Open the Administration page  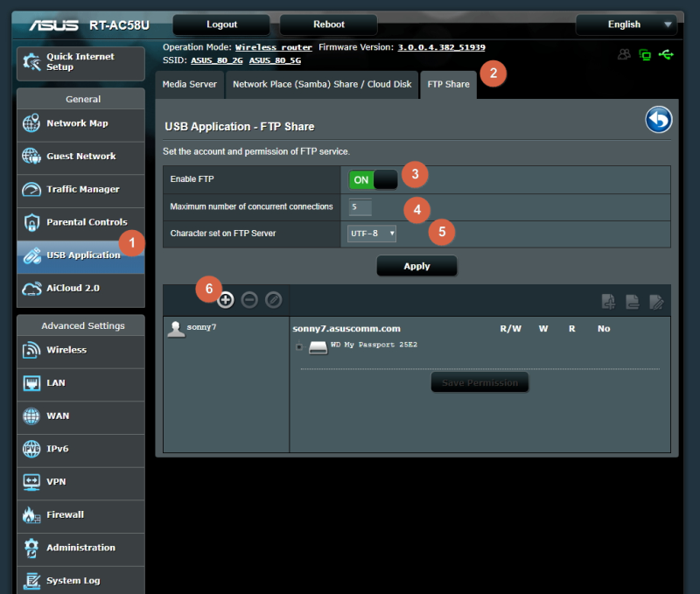point(80,548)
